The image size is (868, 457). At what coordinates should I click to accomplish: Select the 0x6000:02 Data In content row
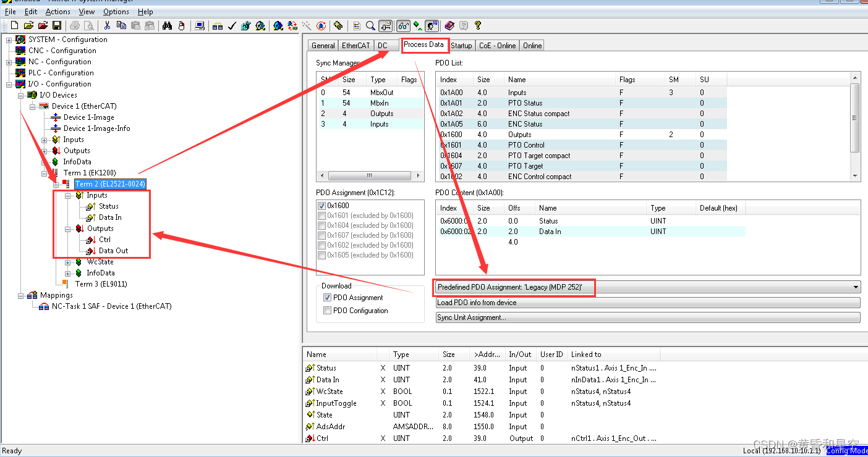point(591,232)
